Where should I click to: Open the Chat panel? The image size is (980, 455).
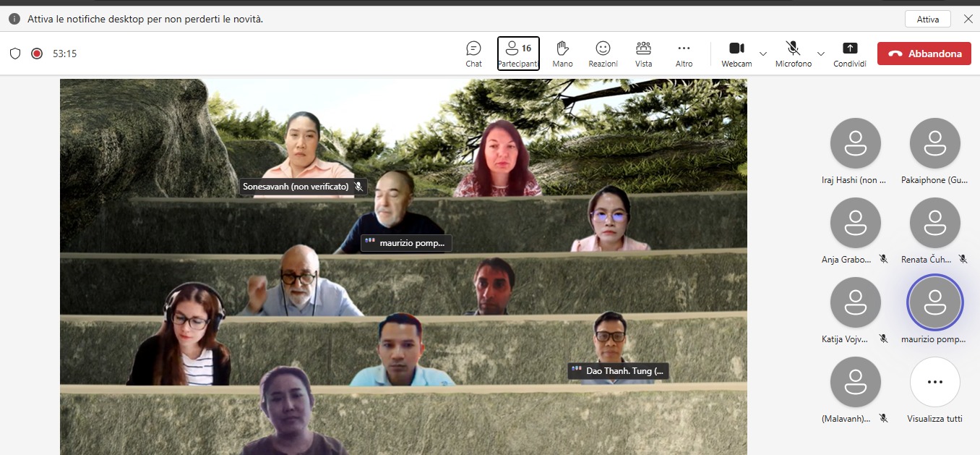(473, 54)
